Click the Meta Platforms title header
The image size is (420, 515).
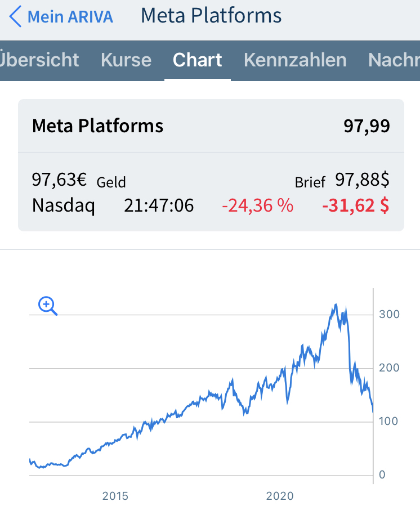97,126
